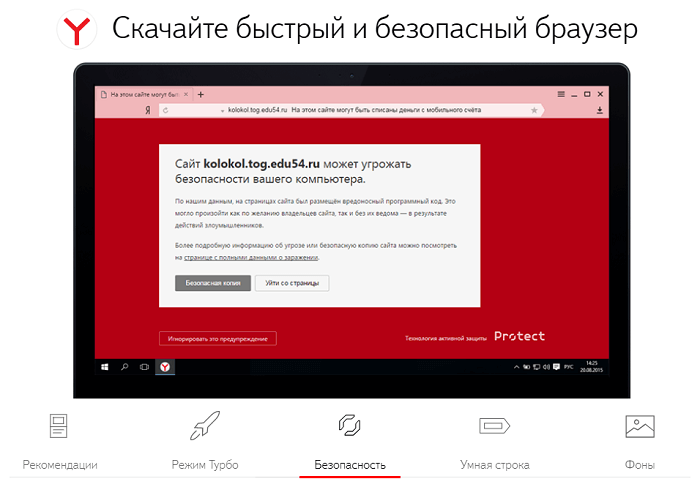The image size is (700, 487).
Task: Open Task View on the taskbar
Action: click(144, 367)
